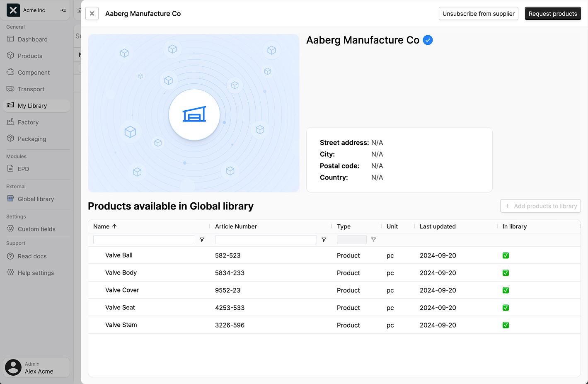This screenshot has width=588, height=384.
Task: Open the Type column filter icon
Action: click(x=373, y=240)
